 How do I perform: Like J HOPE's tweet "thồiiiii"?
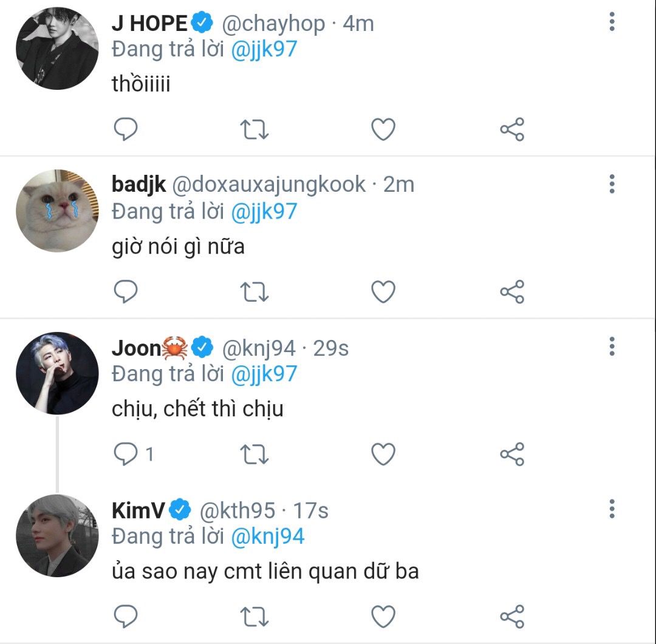tap(383, 129)
